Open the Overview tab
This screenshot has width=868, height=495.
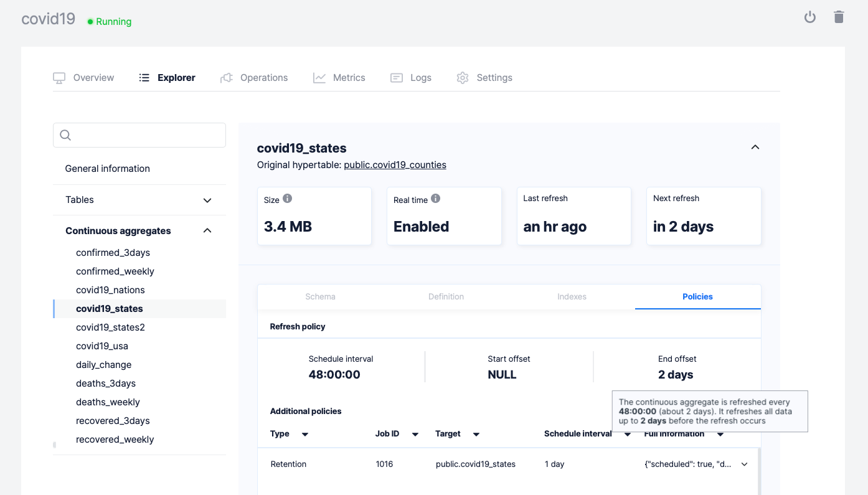pos(84,78)
